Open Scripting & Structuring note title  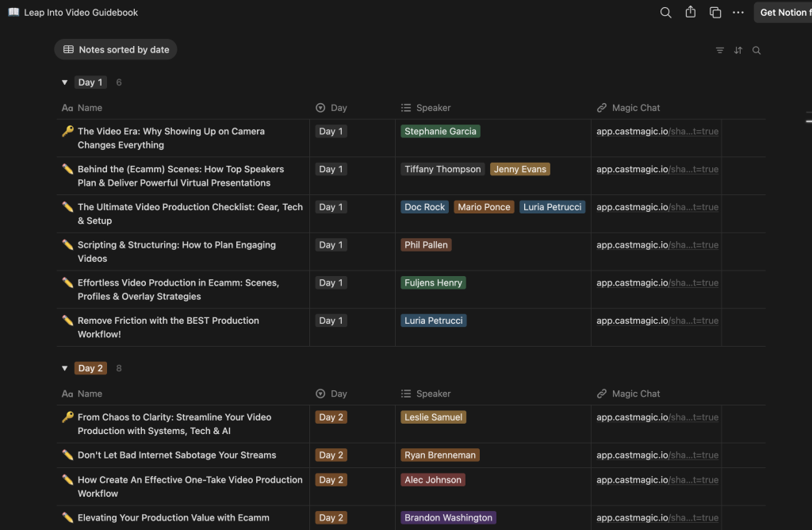click(177, 252)
